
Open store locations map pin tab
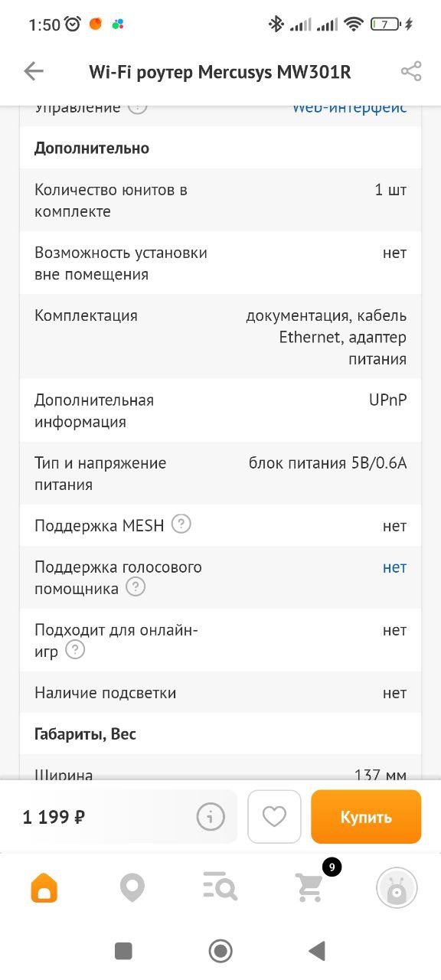coord(132,888)
